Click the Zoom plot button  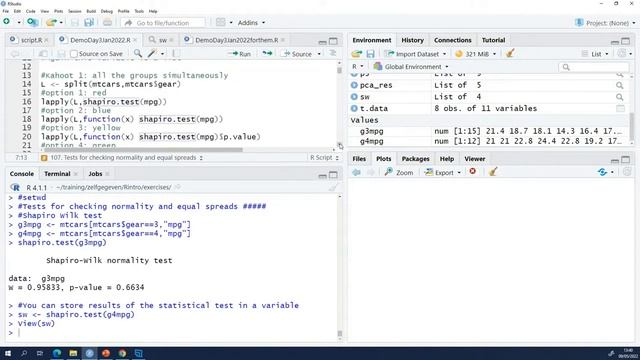coord(399,172)
